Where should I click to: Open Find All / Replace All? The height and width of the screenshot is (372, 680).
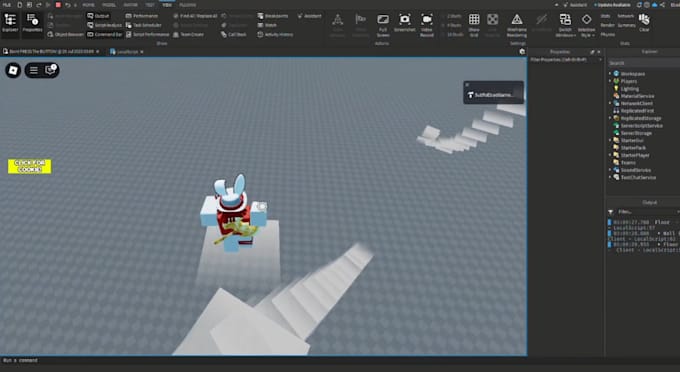(195, 16)
